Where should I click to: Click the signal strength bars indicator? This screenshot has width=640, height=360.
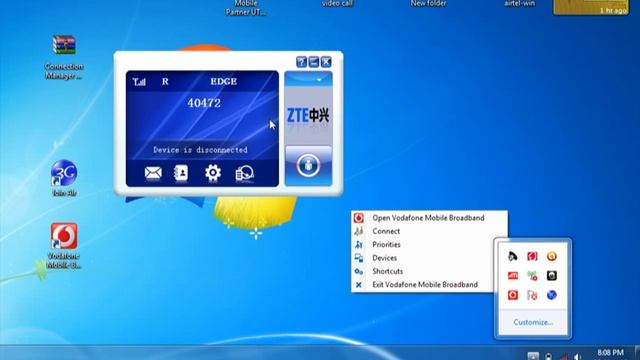[x=139, y=82]
